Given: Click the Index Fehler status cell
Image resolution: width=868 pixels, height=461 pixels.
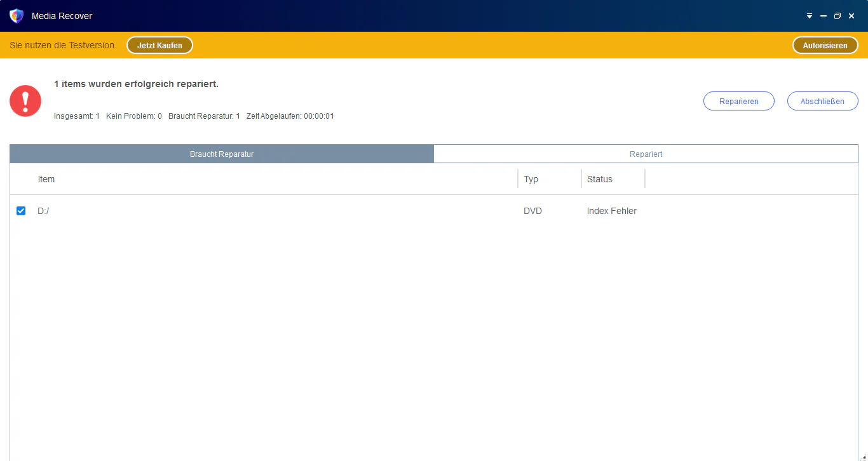Looking at the screenshot, I should click(x=611, y=211).
